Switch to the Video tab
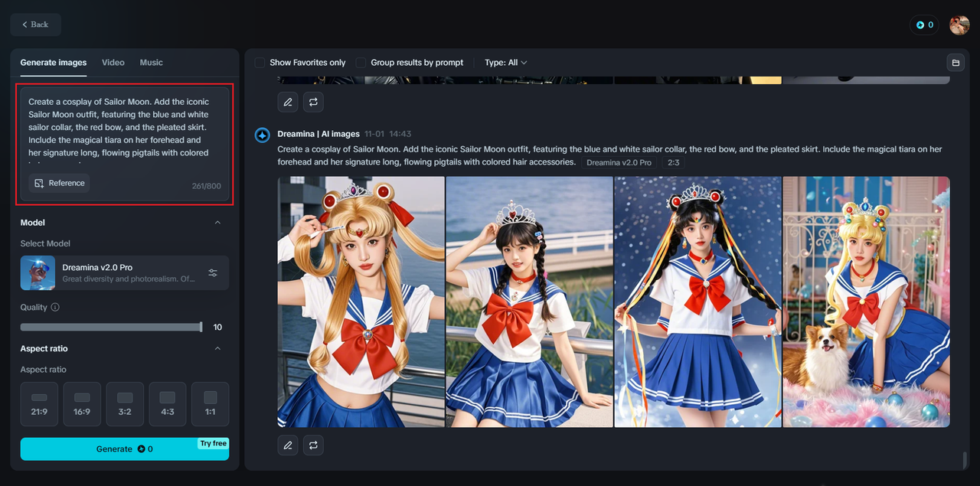 [113, 63]
